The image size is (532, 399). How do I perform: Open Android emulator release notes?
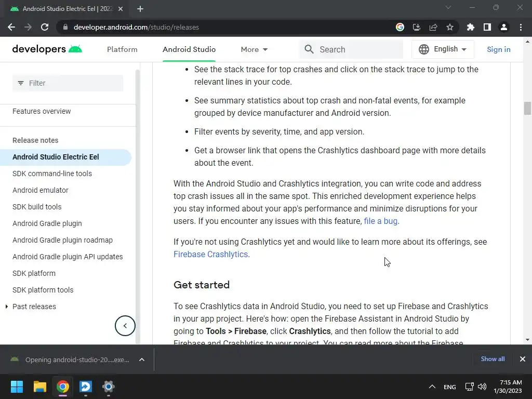point(41,190)
